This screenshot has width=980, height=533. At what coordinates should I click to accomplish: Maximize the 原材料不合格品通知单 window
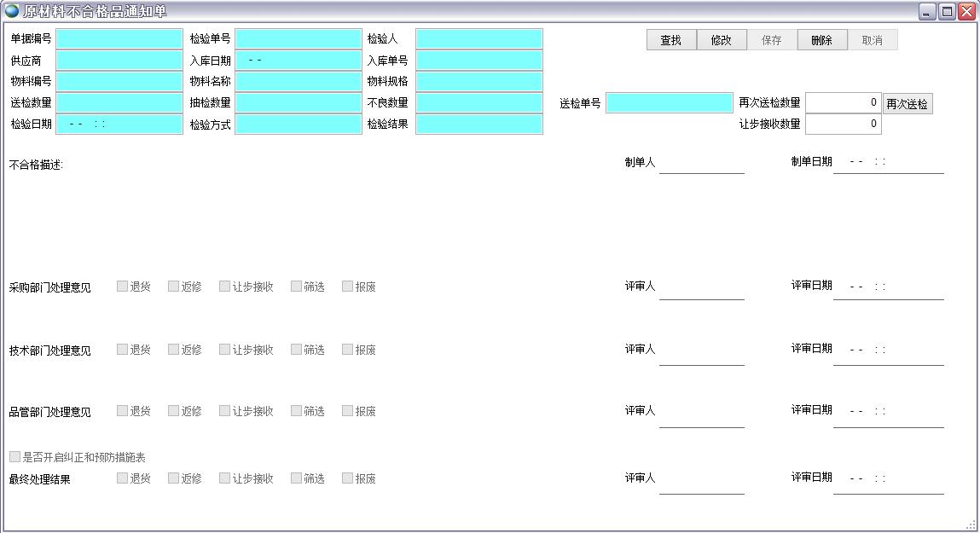(947, 11)
